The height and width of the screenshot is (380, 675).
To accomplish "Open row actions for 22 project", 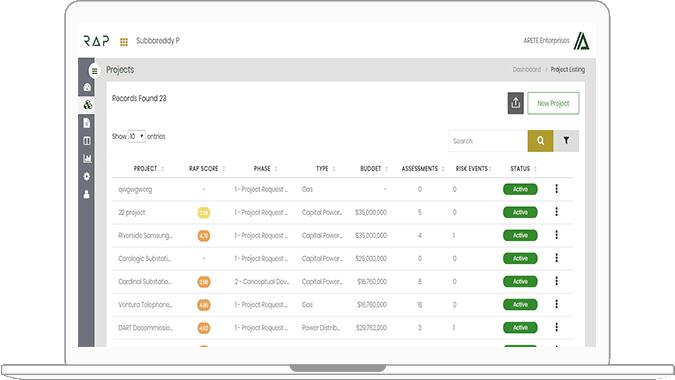I will coord(557,212).
